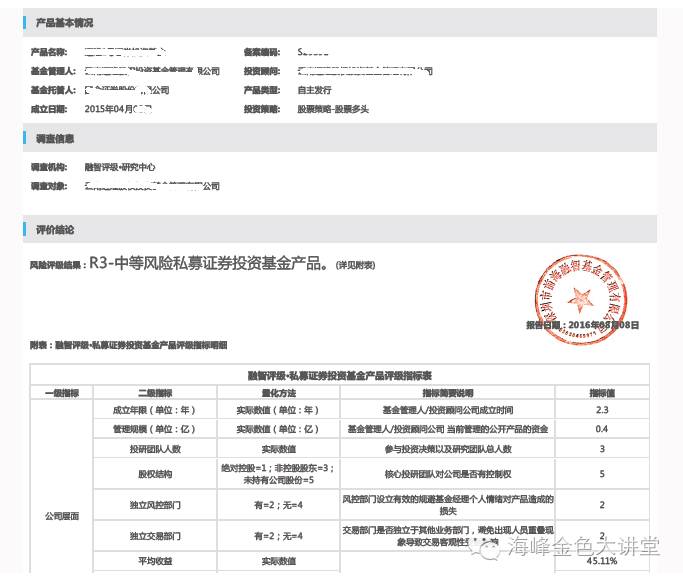Click the value '2' in 独立风控部门 row

tap(602, 505)
